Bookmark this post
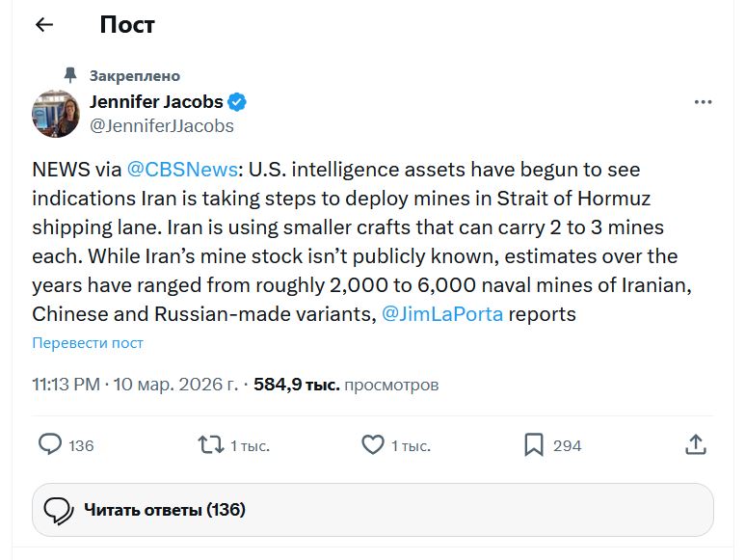Image resolution: width=745 pixels, height=560 pixels. 533,444
